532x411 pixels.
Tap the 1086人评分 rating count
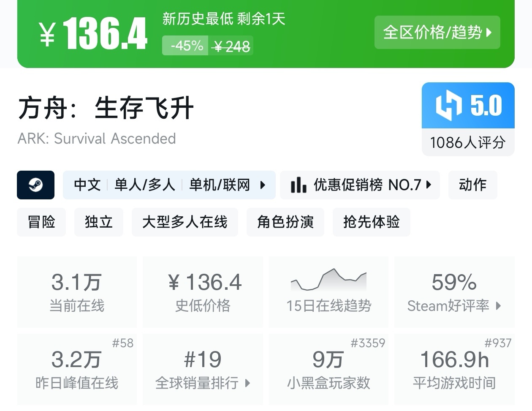coord(468,142)
